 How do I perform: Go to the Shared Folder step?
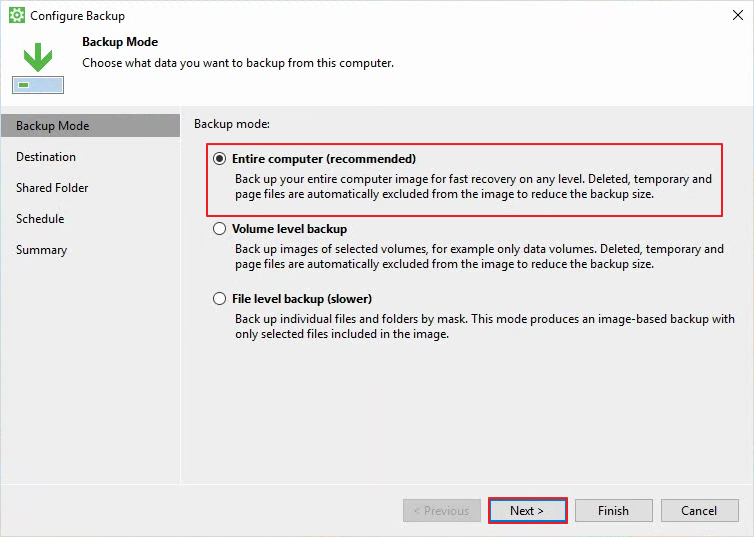pyautogui.click(x=52, y=187)
